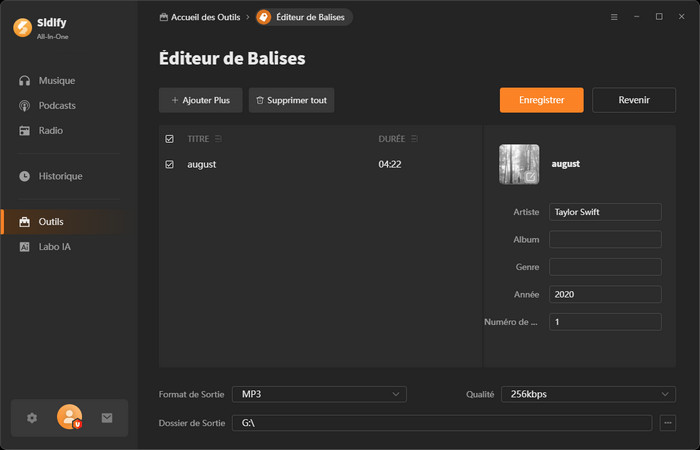Click the hamburger menu icon in title bar
The height and width of the screenshot is (450, 700).
coord(614,17)
